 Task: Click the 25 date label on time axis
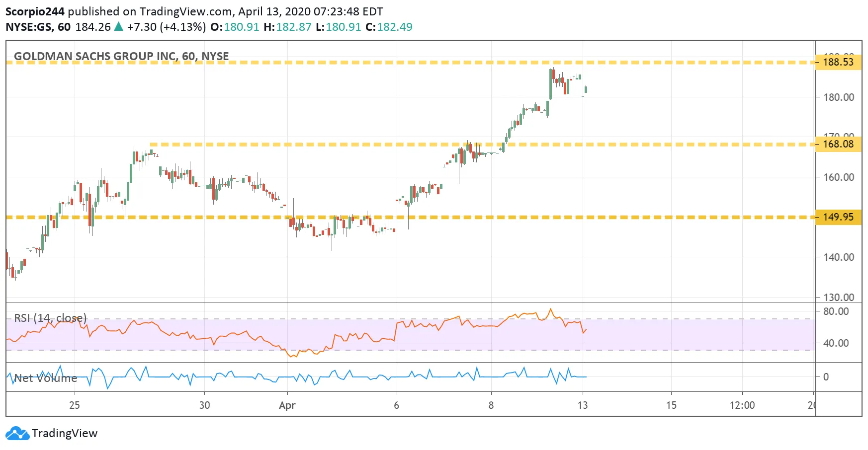pyautogui.click(x=75, y=405)
